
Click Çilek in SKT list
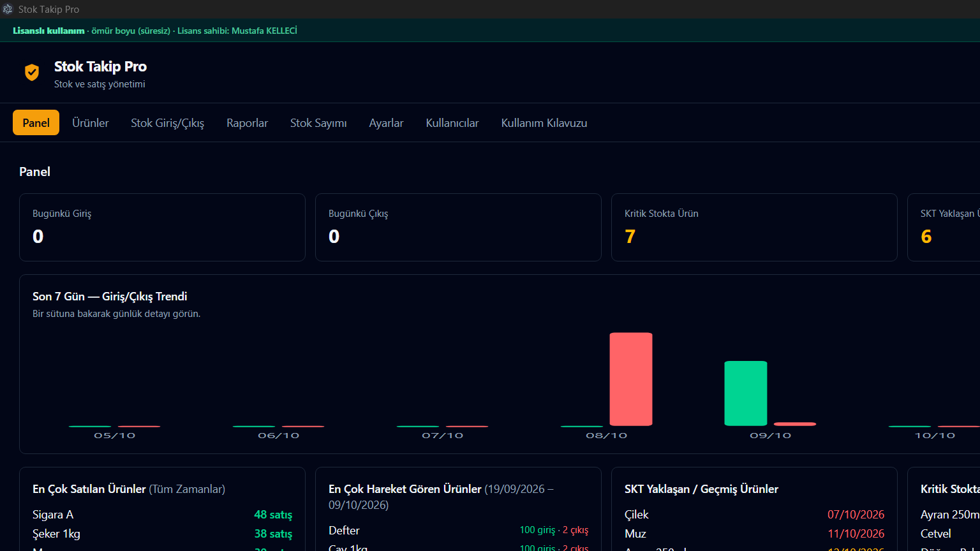pyautogui.click(x=637, y=515)
